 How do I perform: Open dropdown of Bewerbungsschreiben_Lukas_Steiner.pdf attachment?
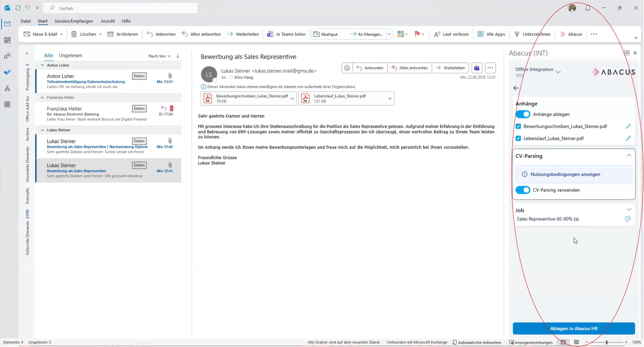(x=292, y=99)
